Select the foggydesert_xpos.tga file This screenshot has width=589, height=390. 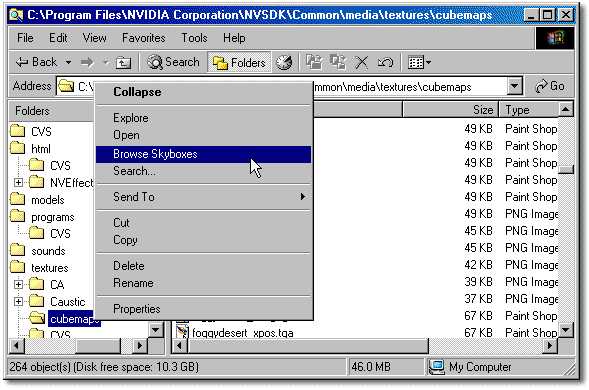tap(242, 333)
